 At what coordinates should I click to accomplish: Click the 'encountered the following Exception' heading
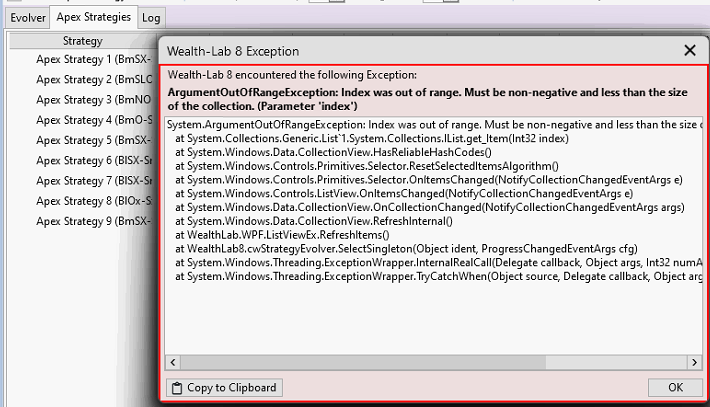(292, 75)
